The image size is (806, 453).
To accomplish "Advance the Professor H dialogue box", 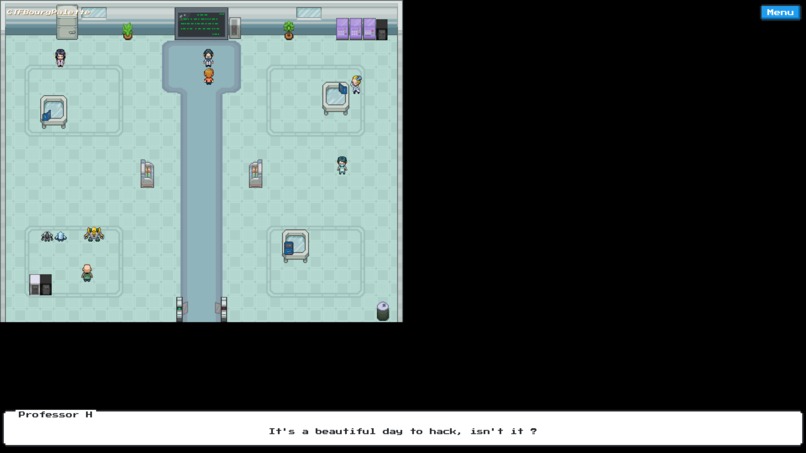I will click(402, 428).
